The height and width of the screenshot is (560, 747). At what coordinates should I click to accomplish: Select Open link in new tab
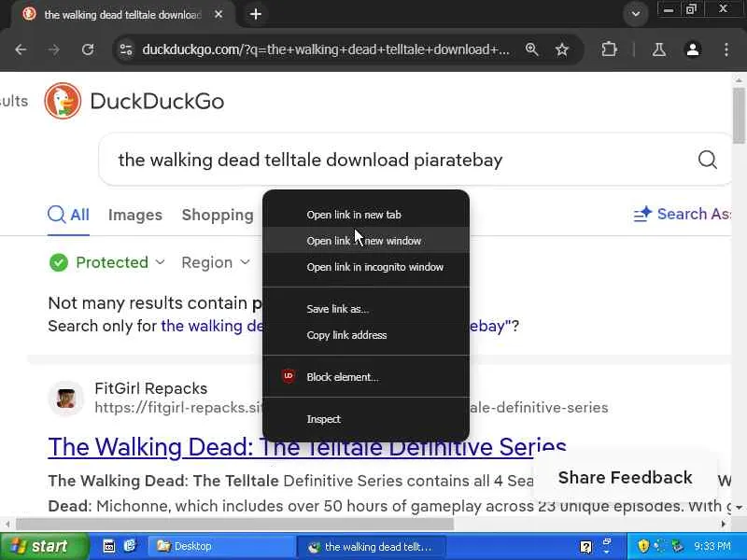366,215
